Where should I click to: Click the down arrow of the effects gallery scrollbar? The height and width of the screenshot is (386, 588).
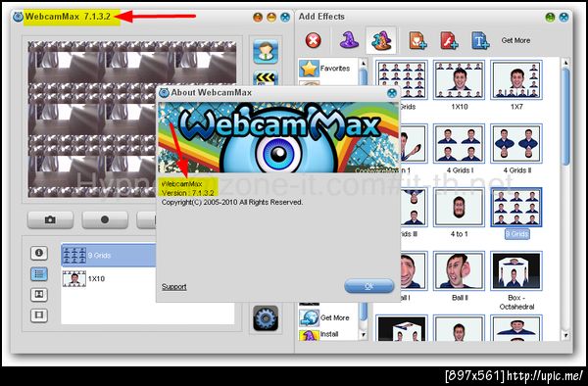pyautogui.click(x=565, y=335)
